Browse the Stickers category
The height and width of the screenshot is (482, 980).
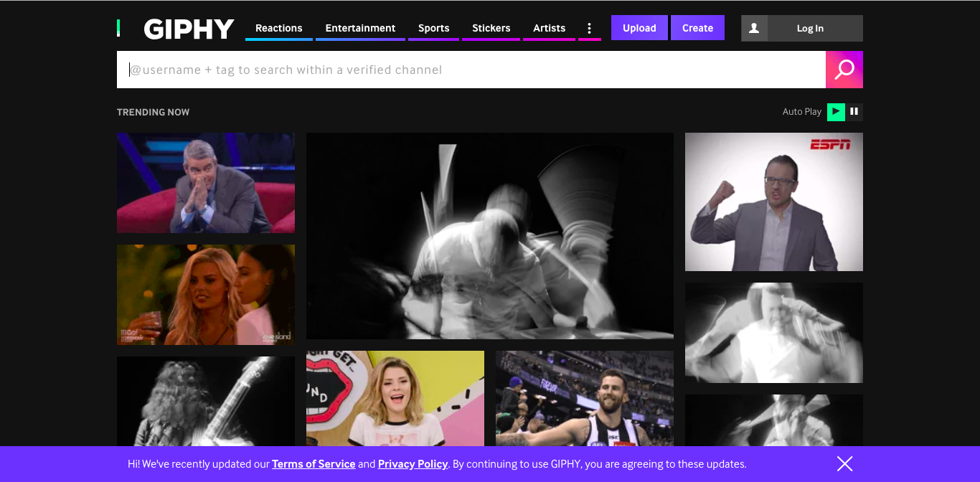click(x=491, y=29)
